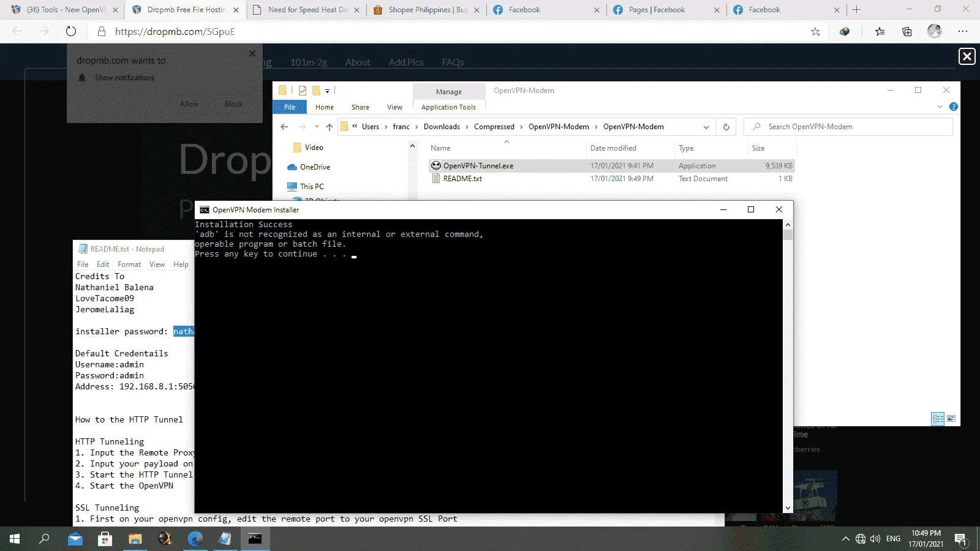The image size is (980, 551).
Task: Click Downloads in the breadcrumb path
Action: [x=442, y=127]
